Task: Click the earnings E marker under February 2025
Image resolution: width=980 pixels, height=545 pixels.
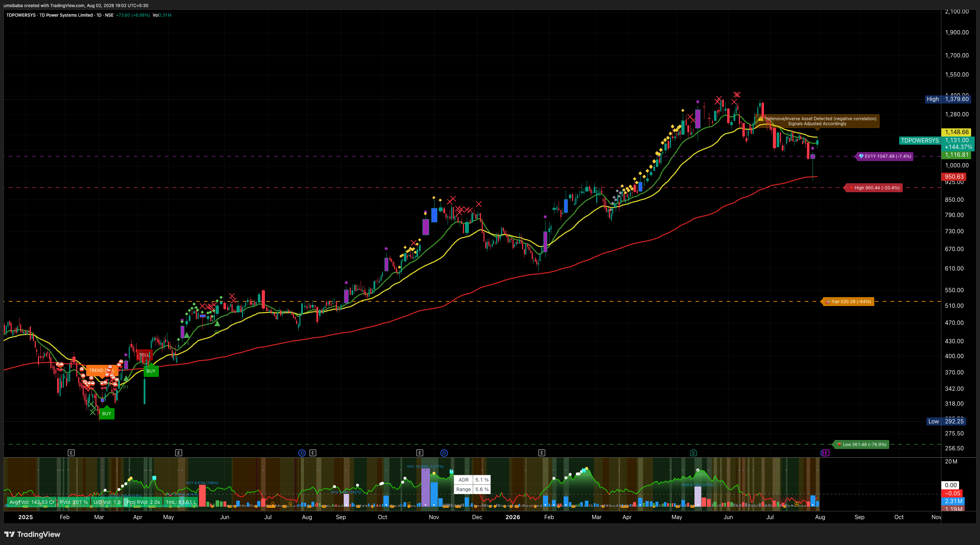Action: coord(71,452)
